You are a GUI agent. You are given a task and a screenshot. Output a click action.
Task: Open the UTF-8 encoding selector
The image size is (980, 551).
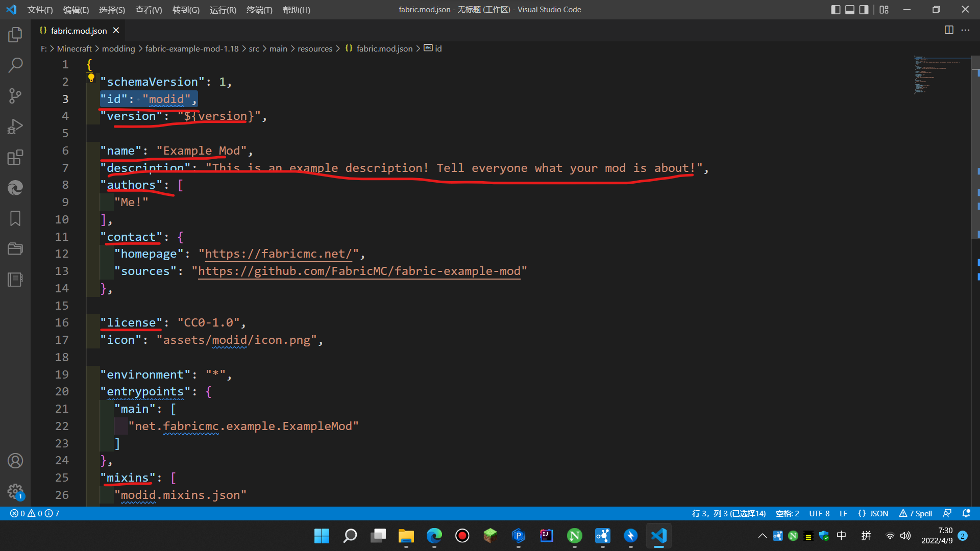pos(819,513)
